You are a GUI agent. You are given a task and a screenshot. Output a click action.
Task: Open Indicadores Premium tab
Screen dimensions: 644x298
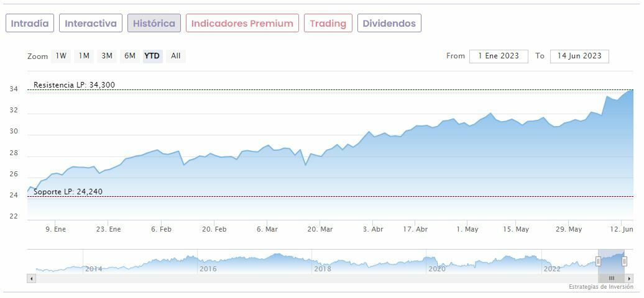click(242, 24)
